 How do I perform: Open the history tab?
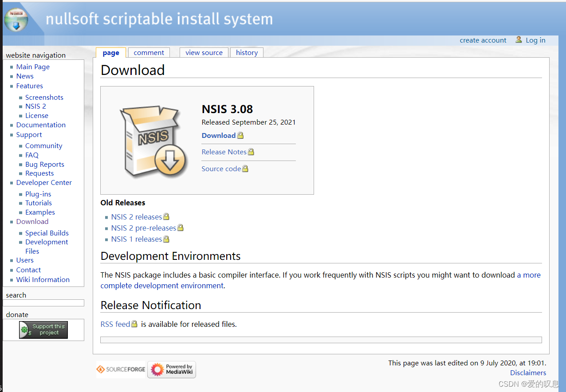coord(247,52)
